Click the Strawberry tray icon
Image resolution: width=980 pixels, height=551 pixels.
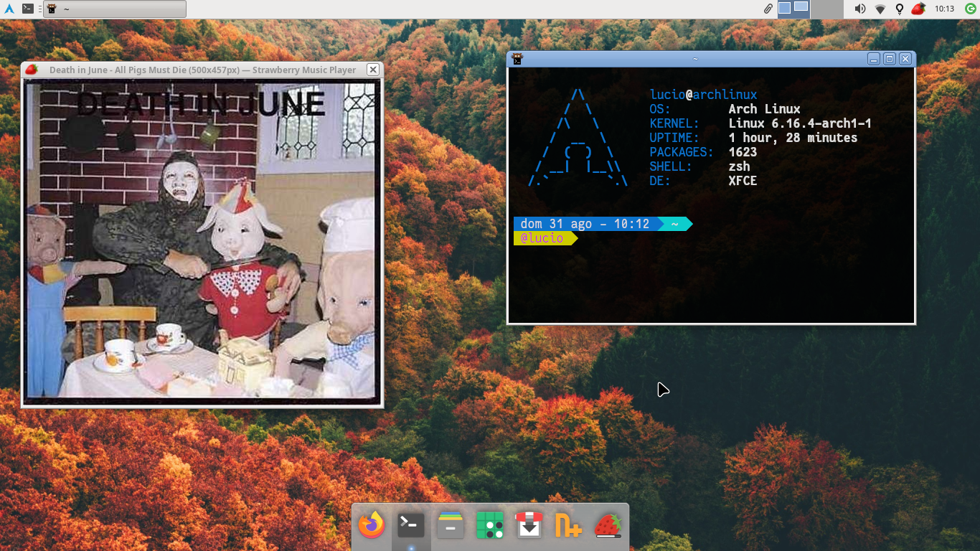[918, 9]
